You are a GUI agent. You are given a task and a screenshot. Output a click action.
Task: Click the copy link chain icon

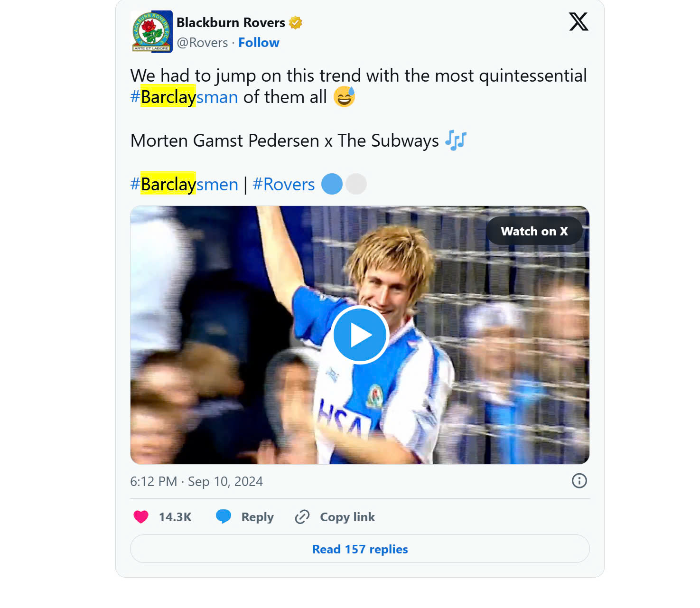302,517
